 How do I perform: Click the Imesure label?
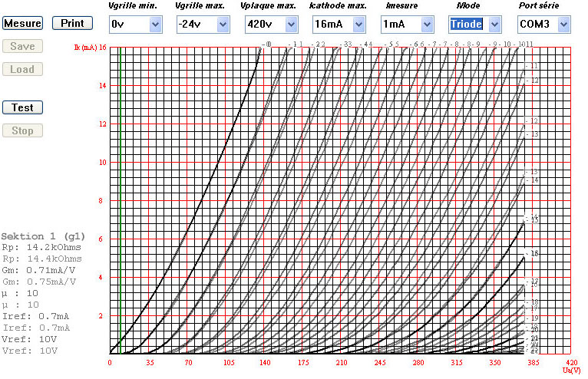[401, 5]
